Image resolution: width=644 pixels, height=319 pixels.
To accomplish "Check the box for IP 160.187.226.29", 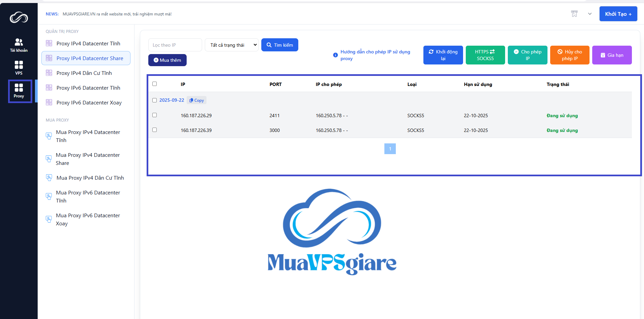I will (155, 115).
